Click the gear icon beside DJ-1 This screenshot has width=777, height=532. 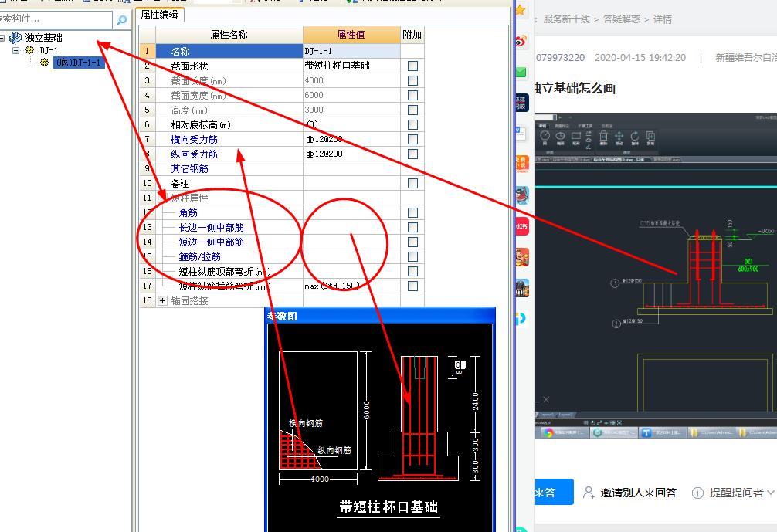[29, 50]
